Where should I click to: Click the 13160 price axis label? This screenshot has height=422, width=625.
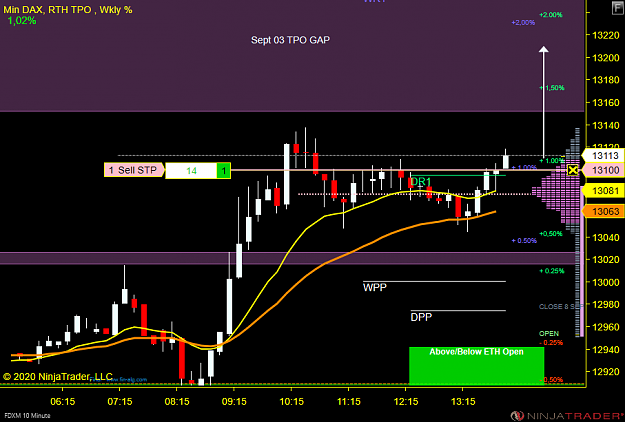tap(606, 103)
